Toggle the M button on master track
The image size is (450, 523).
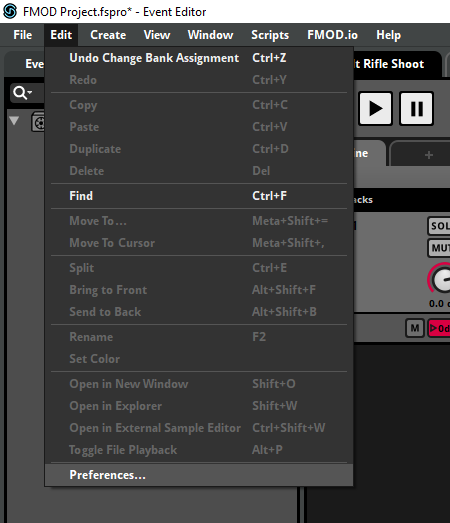coord(415,328)
